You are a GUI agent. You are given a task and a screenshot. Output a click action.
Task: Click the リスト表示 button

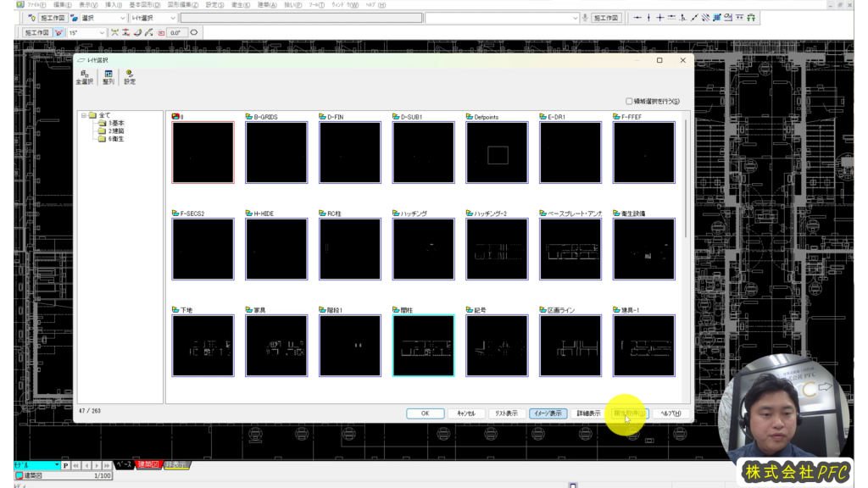click(x=506, y=413)
